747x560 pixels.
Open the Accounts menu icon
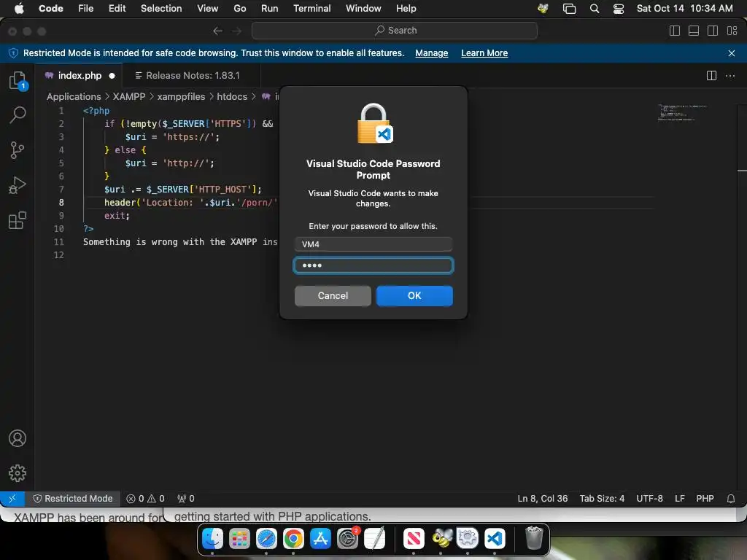click(18, 438)
